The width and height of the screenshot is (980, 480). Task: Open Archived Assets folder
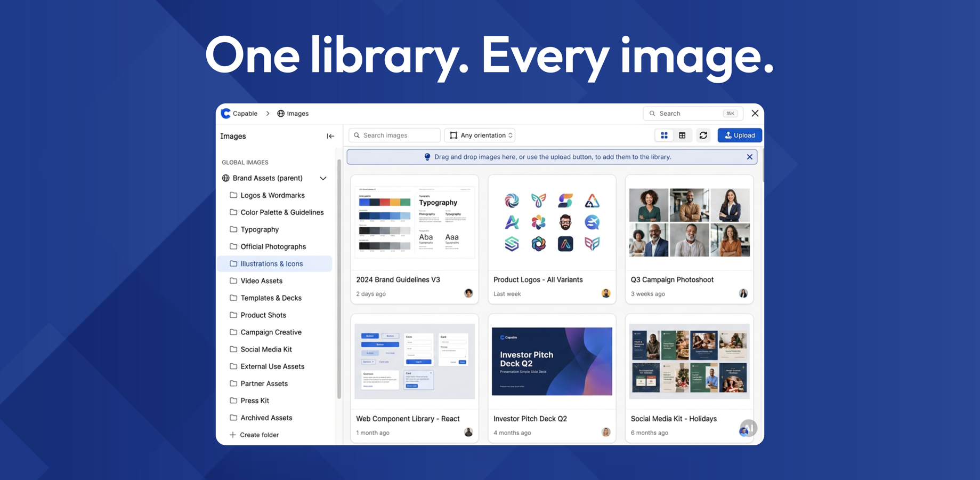click(x=274, y=418)
